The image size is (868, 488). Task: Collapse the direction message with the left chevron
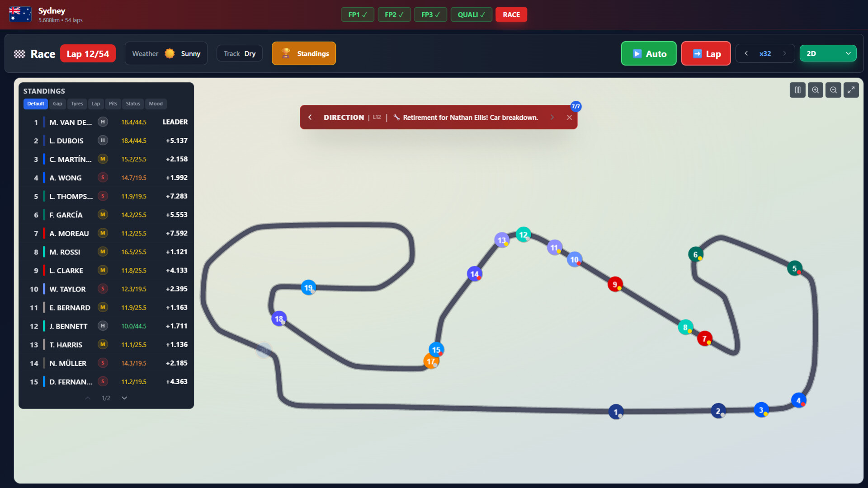(x=310, y=117)
